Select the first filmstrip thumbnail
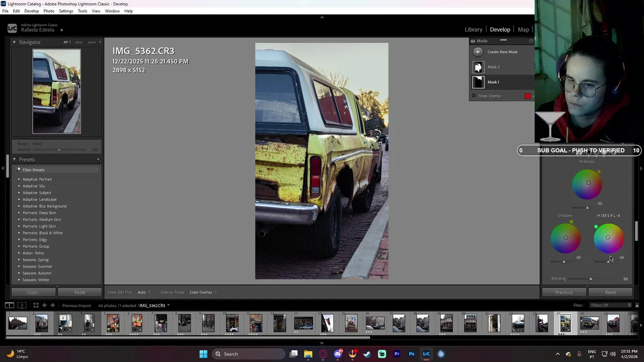 coord(18,323)
